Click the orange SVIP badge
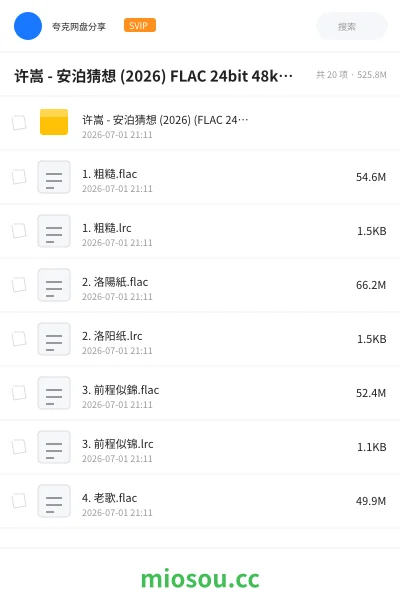The width and height of the screenshot is (400, 600). 140,25
